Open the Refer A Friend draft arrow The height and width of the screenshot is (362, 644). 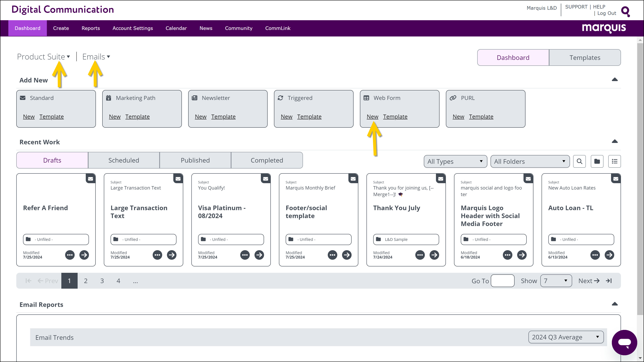coord(84,255)
